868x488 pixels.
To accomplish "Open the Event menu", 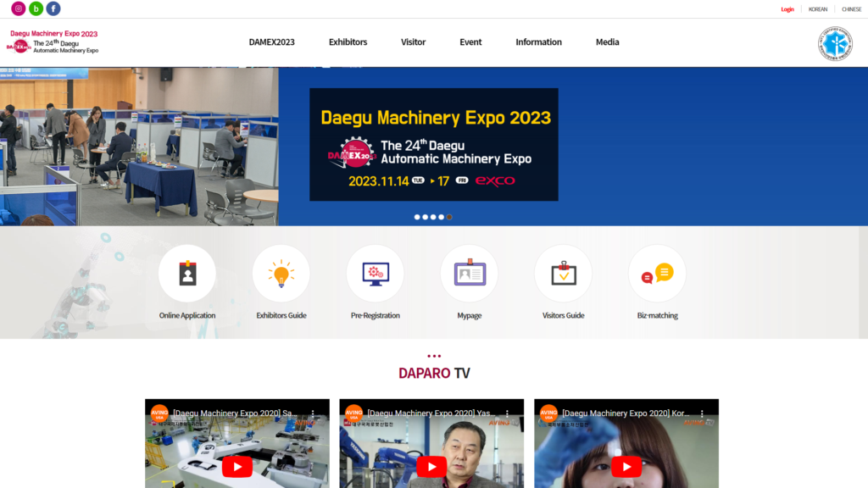I will (470, 42).
